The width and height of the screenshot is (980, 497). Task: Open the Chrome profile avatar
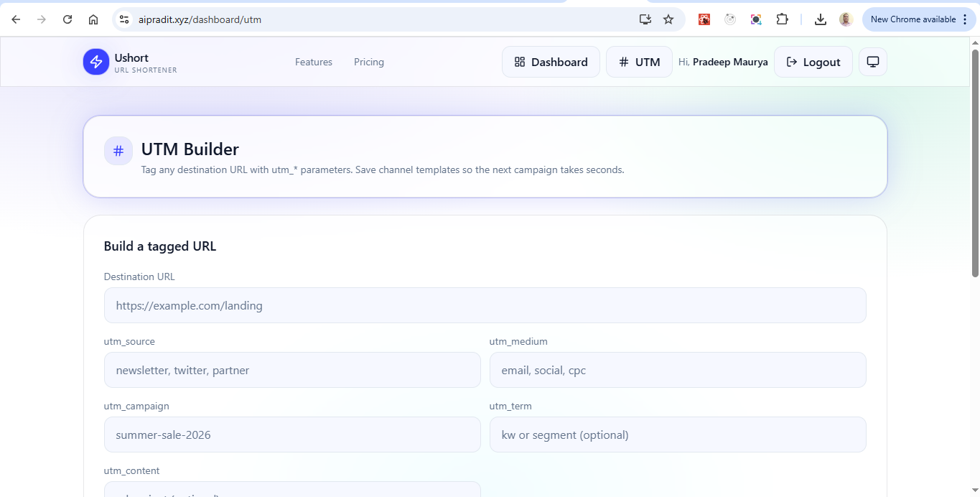[x=846, y=19]
